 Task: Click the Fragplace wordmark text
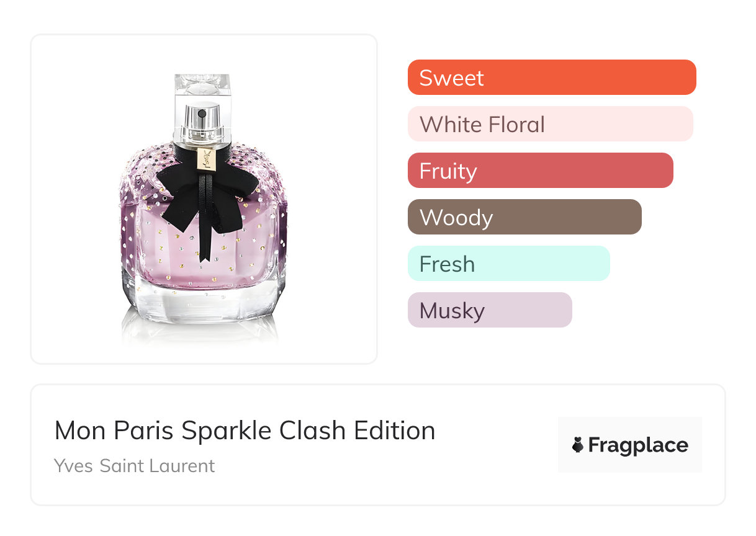(x=638, y=445)
